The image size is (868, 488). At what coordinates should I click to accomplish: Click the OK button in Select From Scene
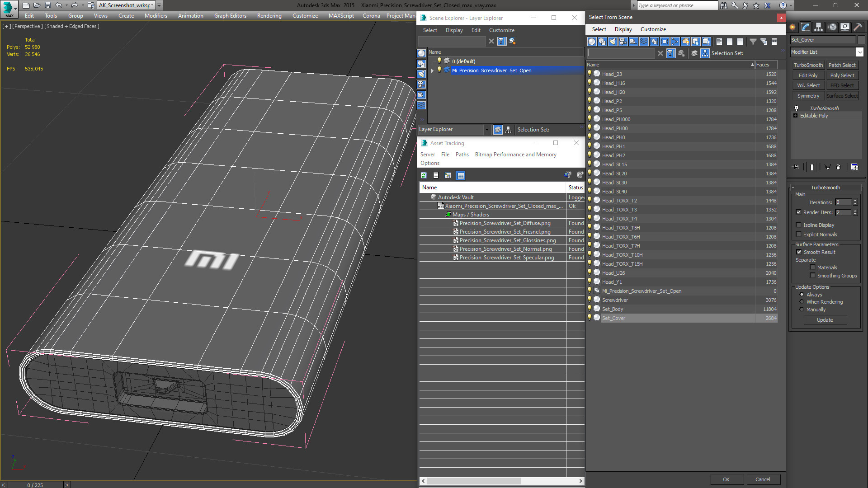pos(726,479)
